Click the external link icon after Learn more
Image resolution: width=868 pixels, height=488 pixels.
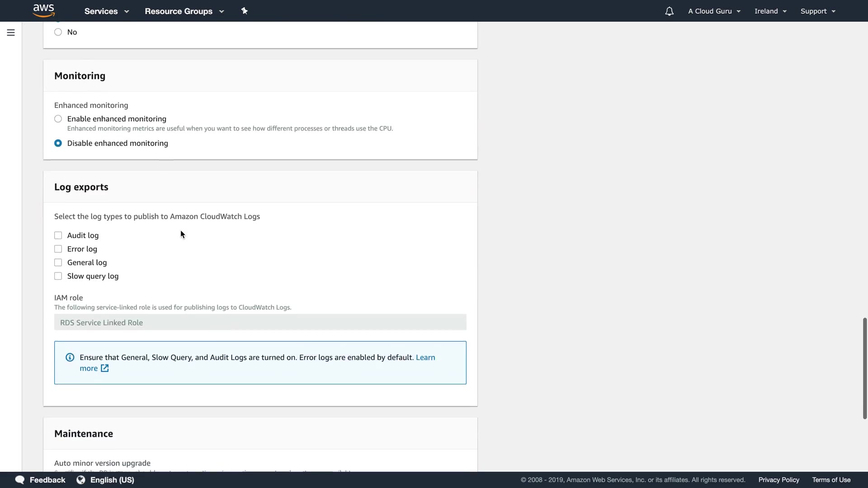105,368
